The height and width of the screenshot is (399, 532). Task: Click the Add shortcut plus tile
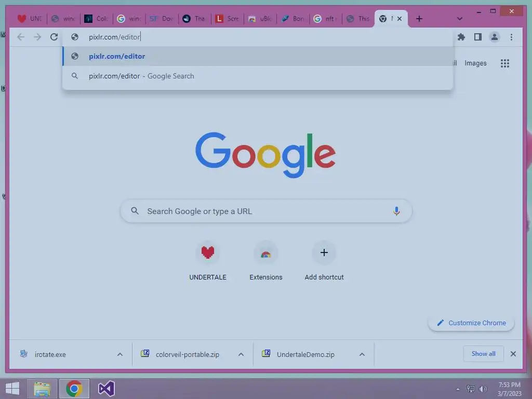tap(324, 252)
